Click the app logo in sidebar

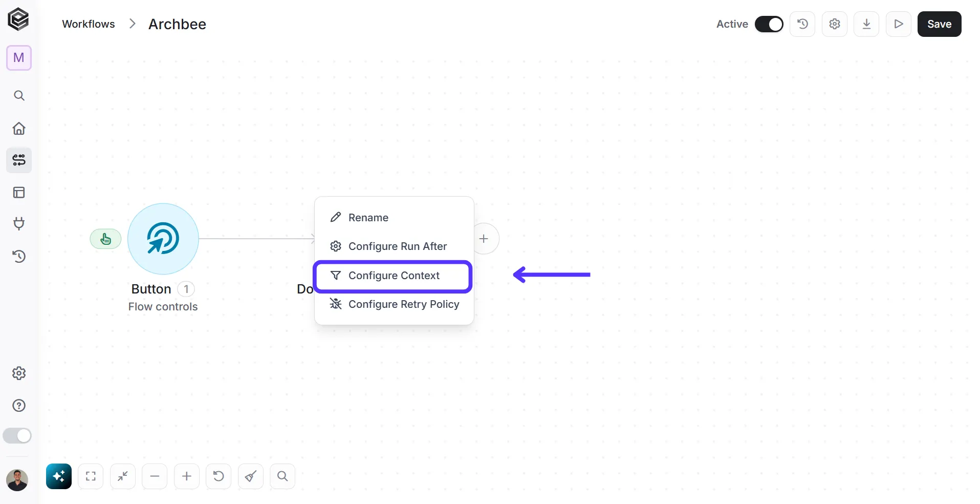coord(18,19)
